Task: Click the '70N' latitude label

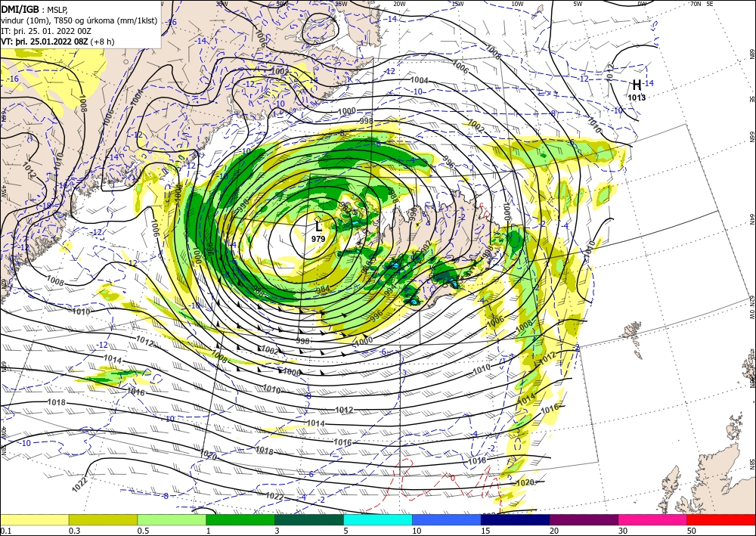Action: [696, 4]
